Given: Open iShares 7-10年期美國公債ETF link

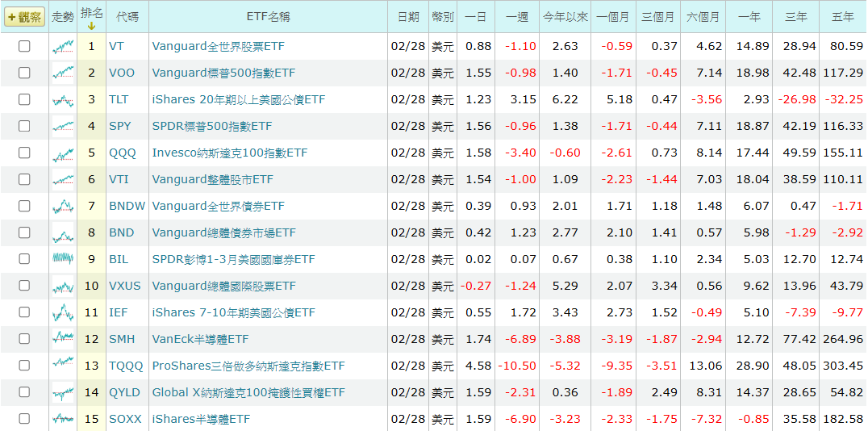Looking at the screenshot, I should click(x=234, y=312).
